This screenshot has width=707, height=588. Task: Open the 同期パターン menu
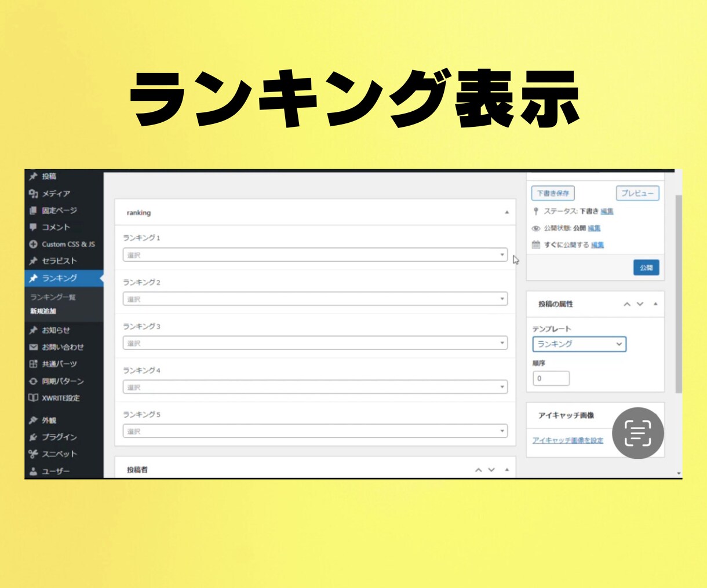pyautogui.click(x=64, y=381)
